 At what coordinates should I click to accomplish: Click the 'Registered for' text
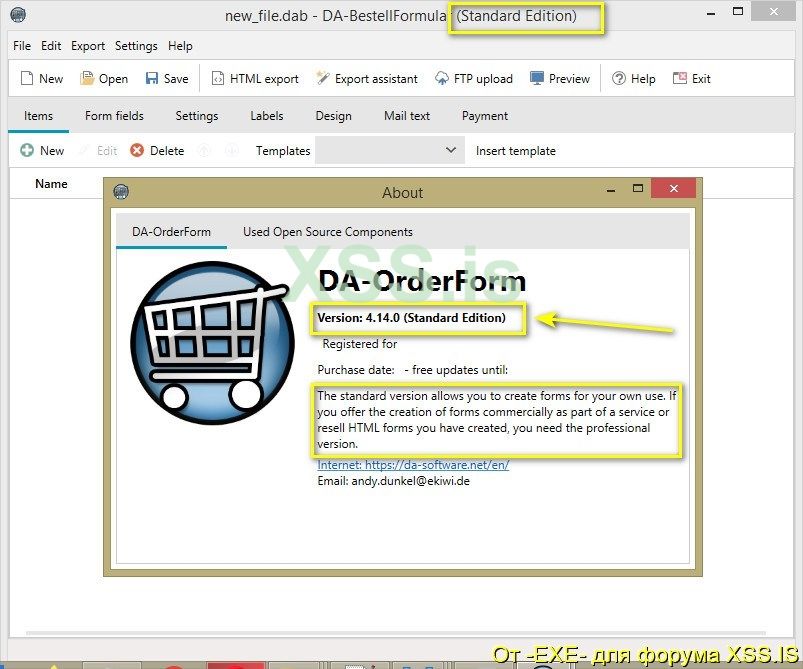360,344
